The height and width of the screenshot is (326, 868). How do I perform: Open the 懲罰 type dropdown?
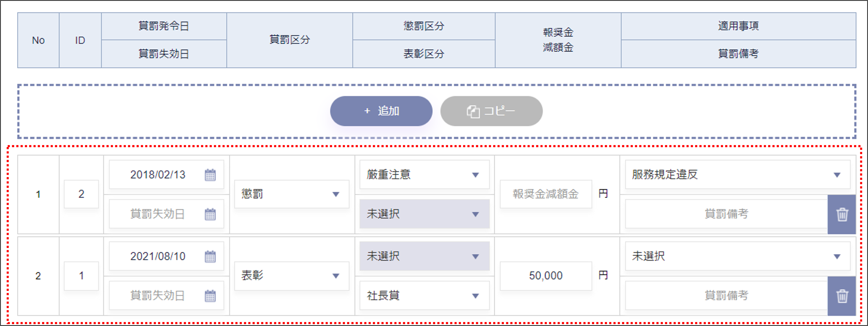291,194
